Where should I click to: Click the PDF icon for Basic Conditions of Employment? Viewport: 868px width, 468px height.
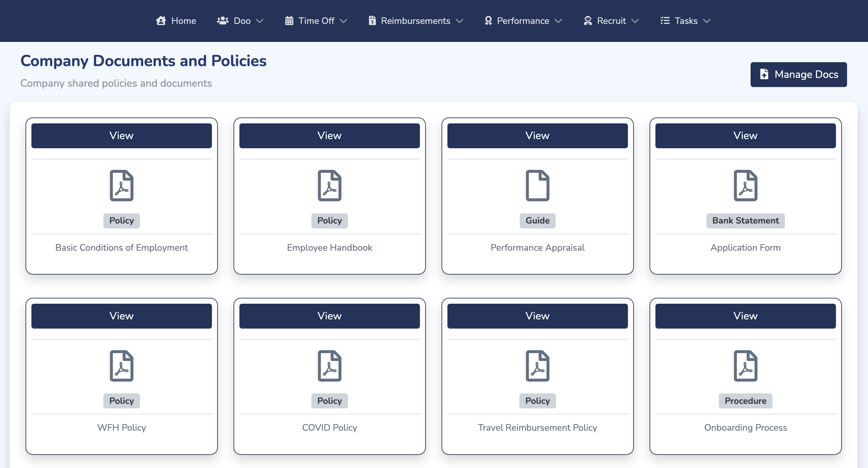pos(122,186)
